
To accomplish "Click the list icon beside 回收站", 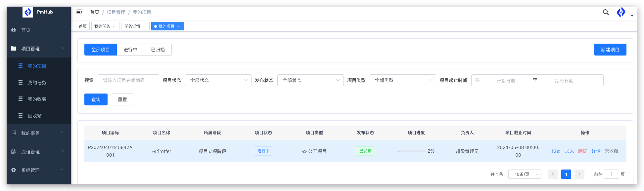I will click(20, 115).
